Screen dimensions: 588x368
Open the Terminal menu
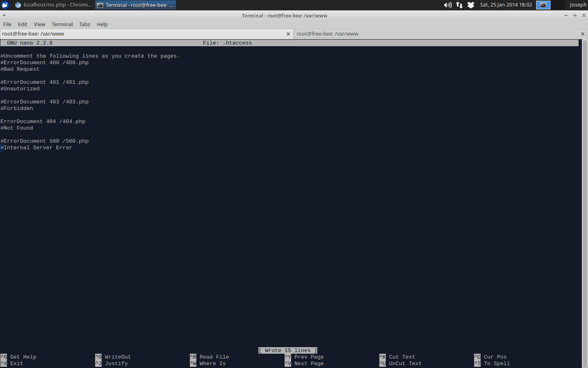[x=62, y=24]
